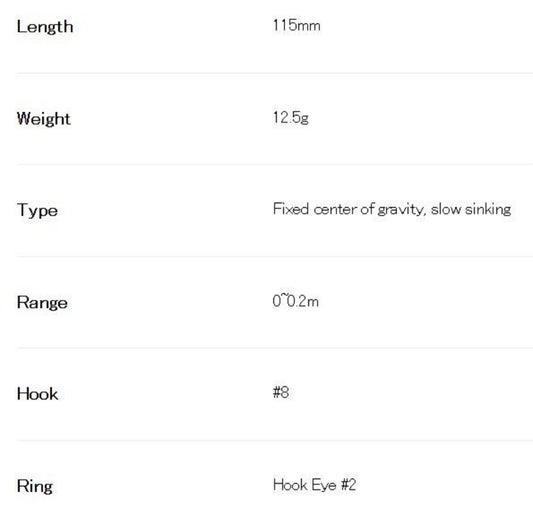
Task: Click the word Eye in Ring value
Action: [x=324, y=485]
